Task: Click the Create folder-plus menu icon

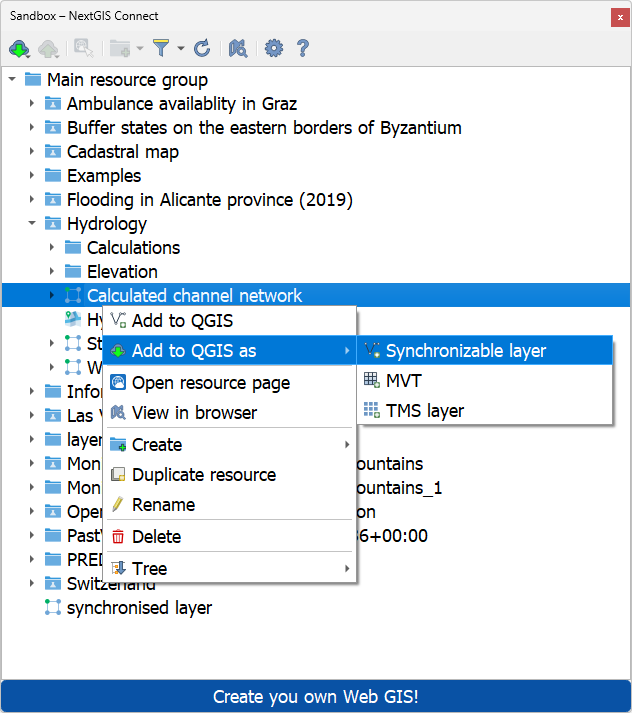Action: [118, 444]
